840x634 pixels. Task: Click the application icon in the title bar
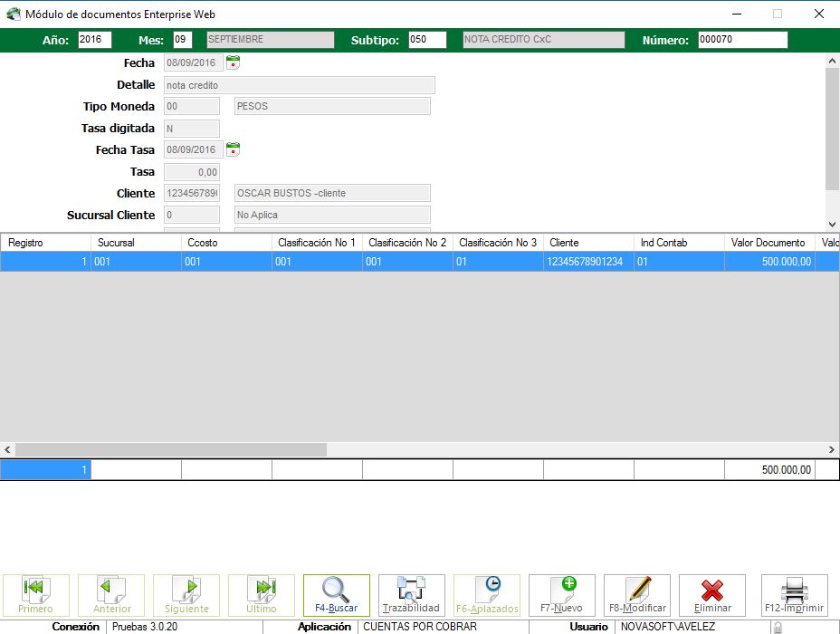[x=14, y=14]
